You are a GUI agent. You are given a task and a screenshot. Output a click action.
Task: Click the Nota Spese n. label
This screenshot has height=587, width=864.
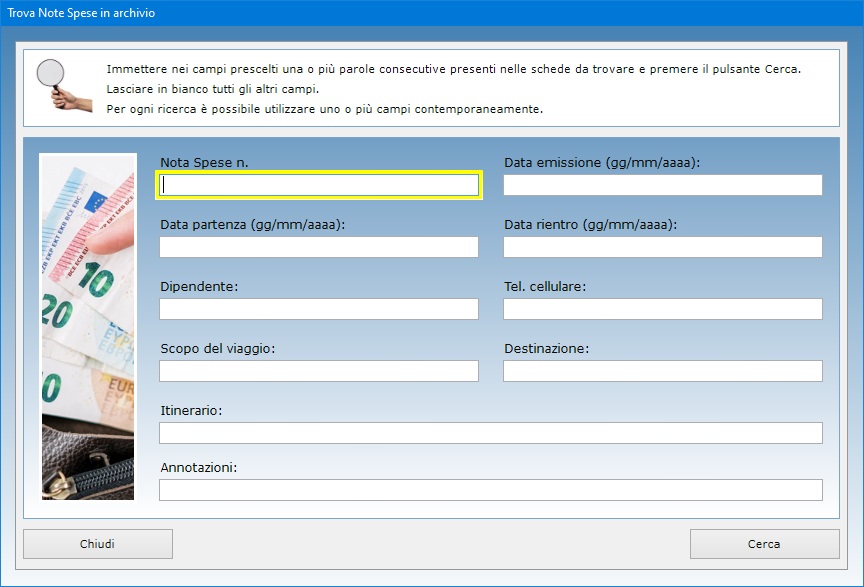[x=204, y=163]
